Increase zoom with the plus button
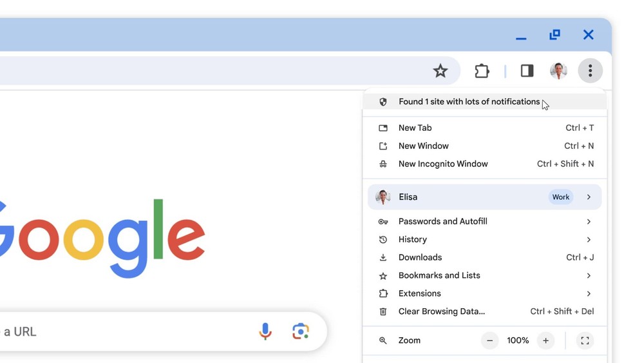The height and width of the screenshot is (363, 644). point(545,340)
